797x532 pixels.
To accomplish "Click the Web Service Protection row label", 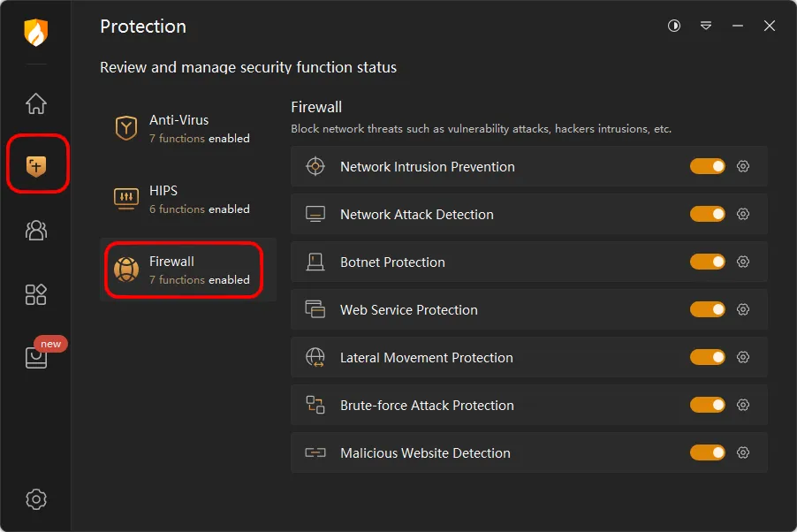I will pyautogui.click(x=408, y=310).
